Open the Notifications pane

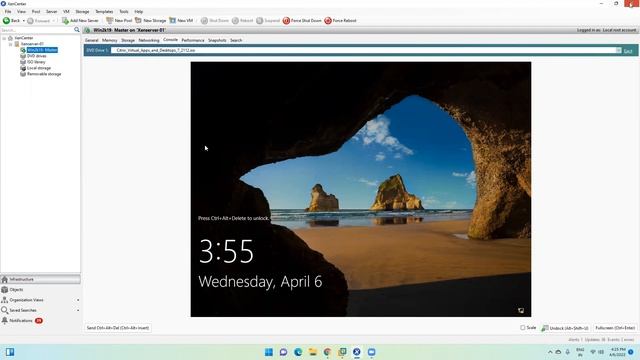coord(40,320)
